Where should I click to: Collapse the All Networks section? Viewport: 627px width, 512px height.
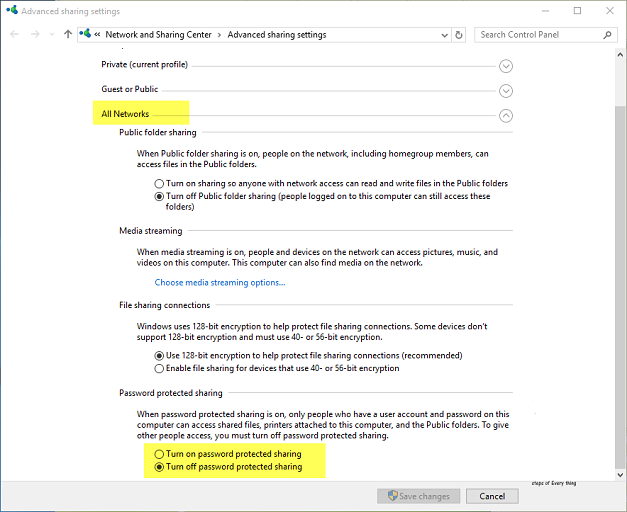pyautogui.click(x=506, y=116)
